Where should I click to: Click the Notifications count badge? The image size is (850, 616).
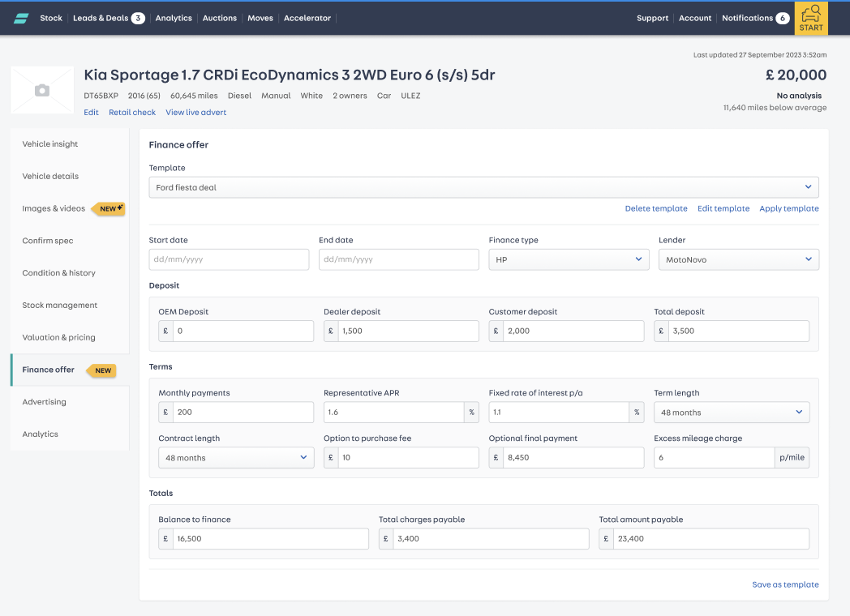(782, 18)
